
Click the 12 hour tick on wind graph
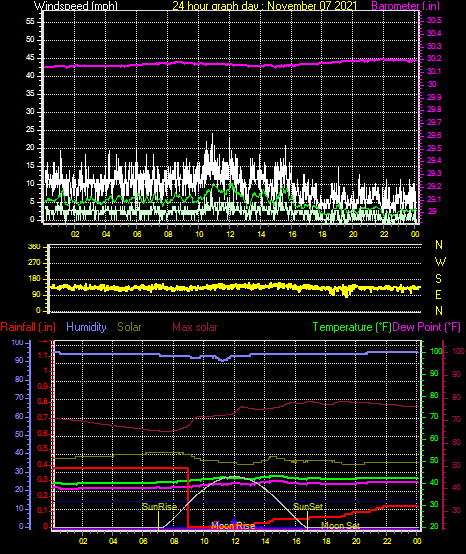230,234
